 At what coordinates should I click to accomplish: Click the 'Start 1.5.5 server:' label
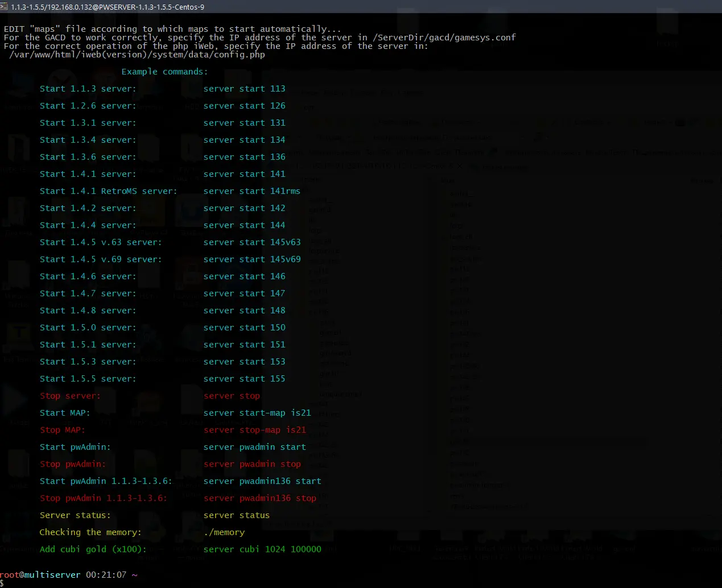(88, 379)
